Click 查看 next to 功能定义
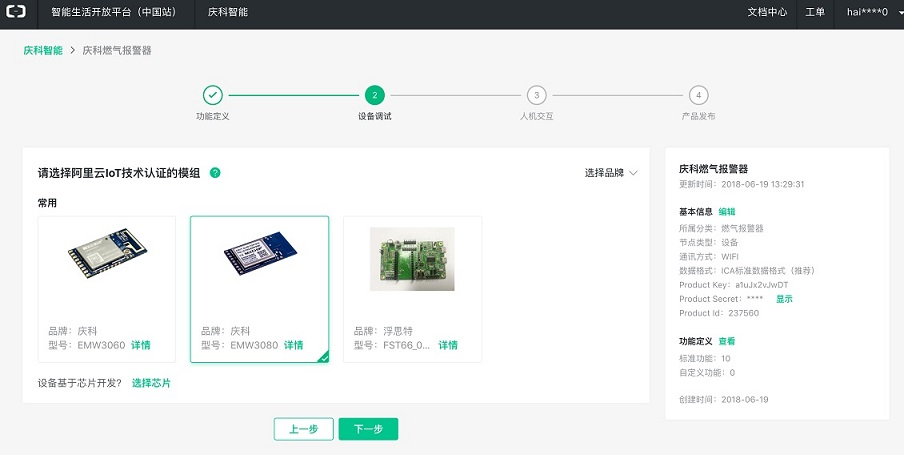904x455 pixels. [727, 341]
